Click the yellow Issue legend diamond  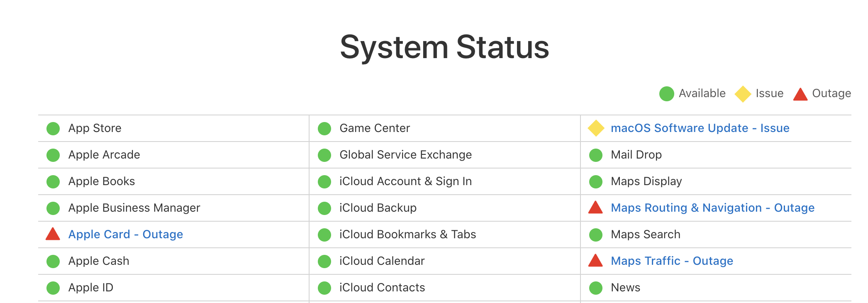tap(743, 94)
